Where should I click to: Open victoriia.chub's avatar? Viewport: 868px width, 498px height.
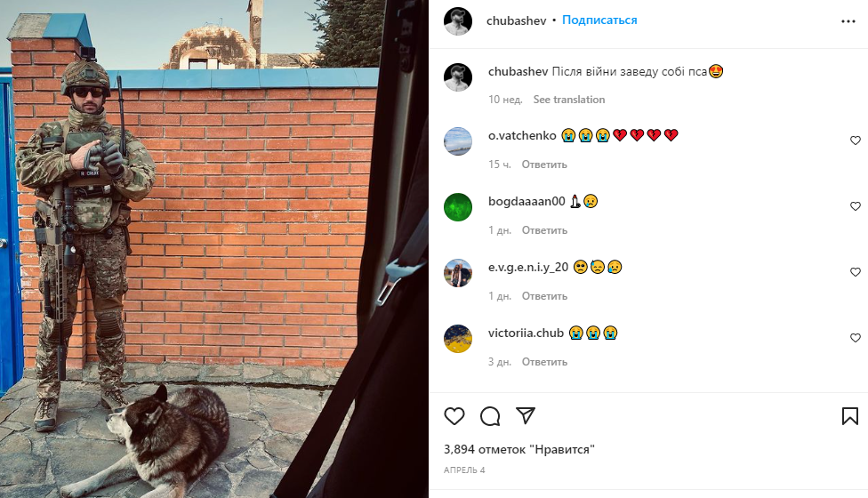pos(458,339)
